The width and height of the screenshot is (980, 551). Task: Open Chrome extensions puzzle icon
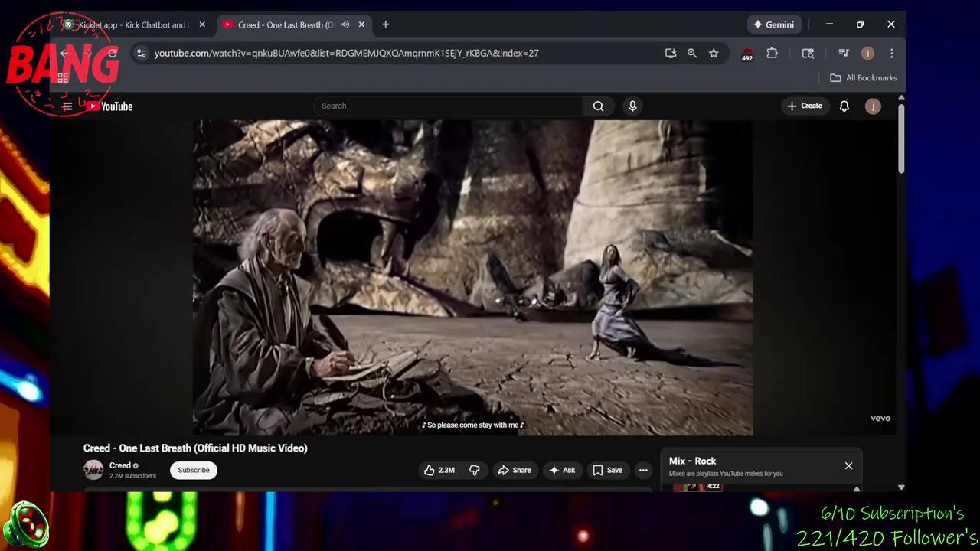[x=772, y=53]
